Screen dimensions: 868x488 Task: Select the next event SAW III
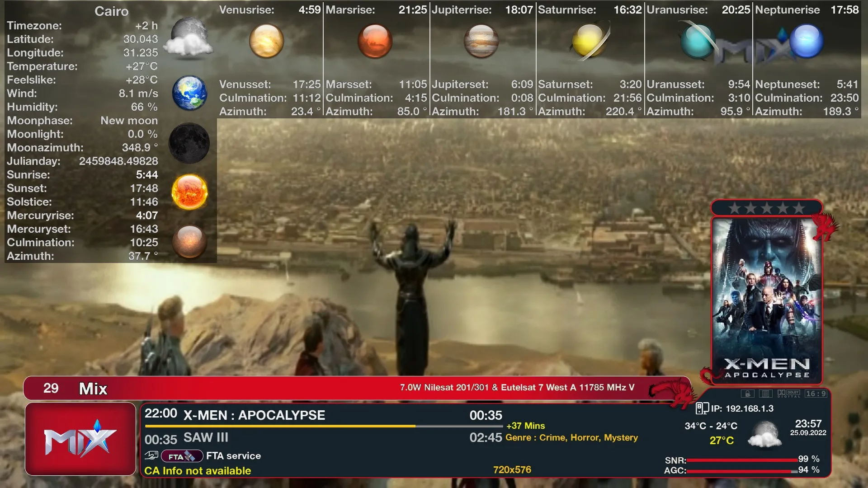[206, 437]
